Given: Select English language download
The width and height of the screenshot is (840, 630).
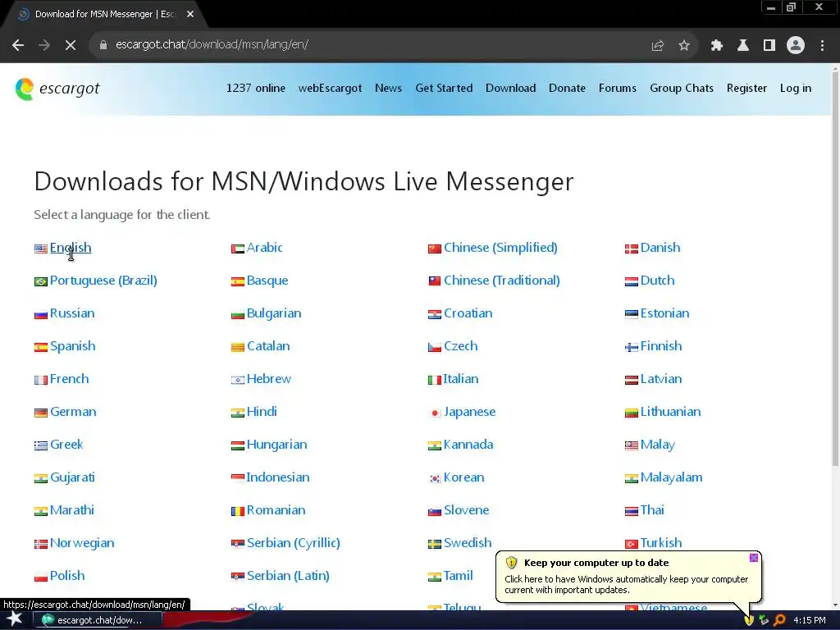Looking at the screenshot, I should (x=71, y=248).
